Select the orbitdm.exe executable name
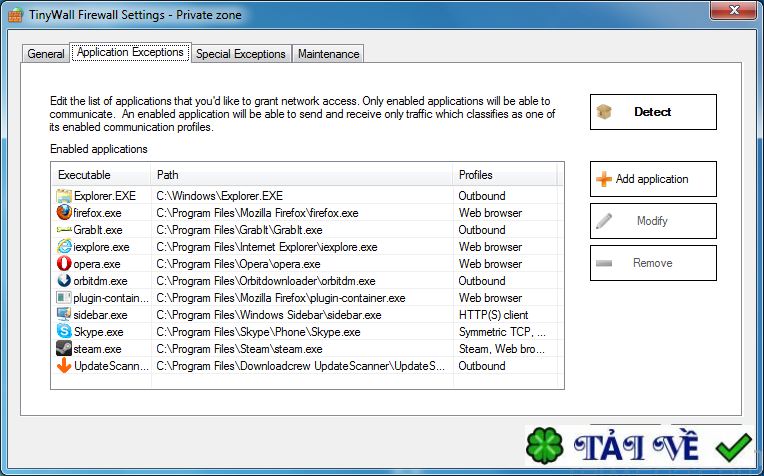The image size is (764, 476). [x=100, y=281]
